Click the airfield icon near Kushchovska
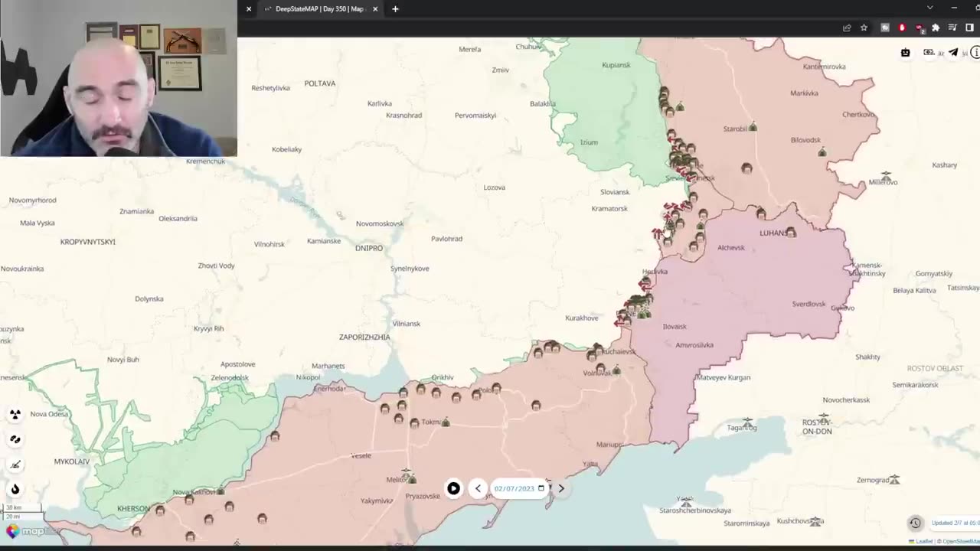Viewport: 980px width, 551px height. (817, 522)
